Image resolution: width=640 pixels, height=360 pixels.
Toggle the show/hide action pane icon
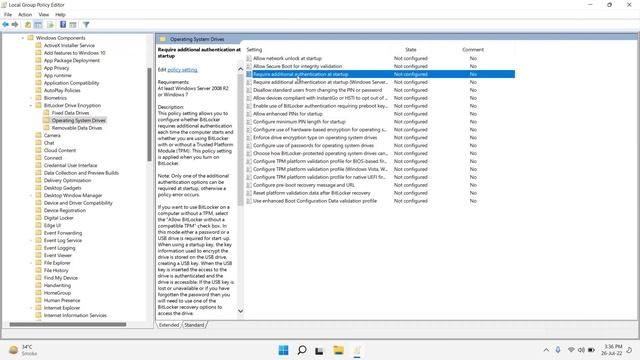73,25
